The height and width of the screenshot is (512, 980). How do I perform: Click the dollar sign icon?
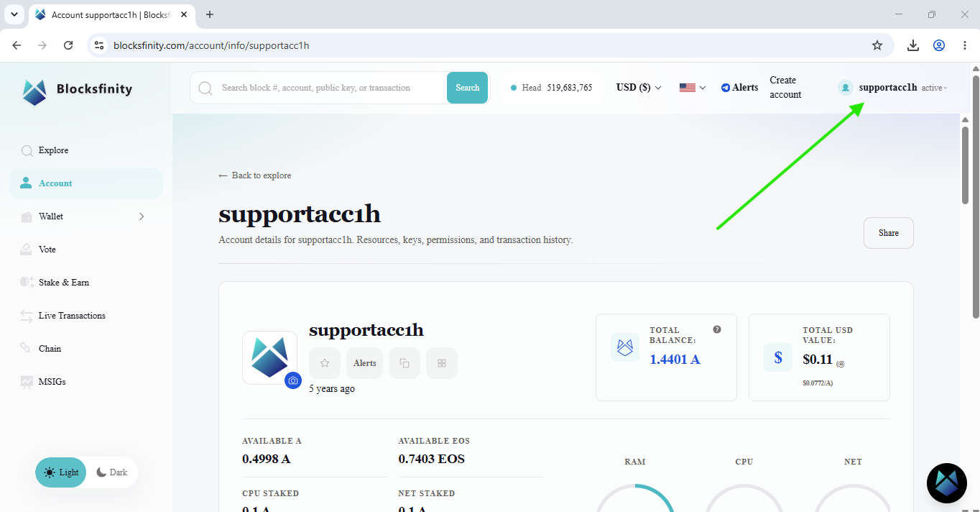[778, 357]
